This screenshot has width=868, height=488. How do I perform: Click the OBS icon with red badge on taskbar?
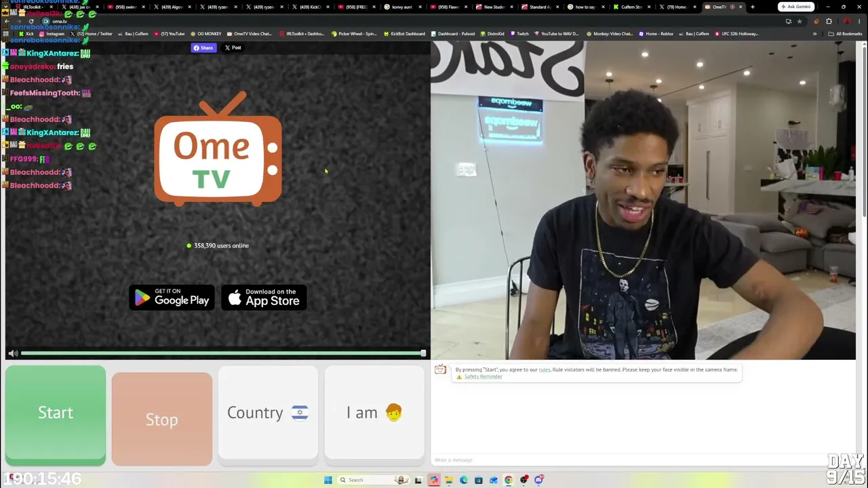(x=524, y=480)
